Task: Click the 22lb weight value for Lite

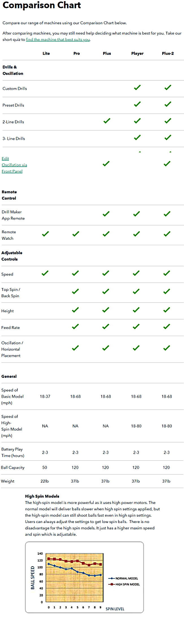Action: [45, 481]
